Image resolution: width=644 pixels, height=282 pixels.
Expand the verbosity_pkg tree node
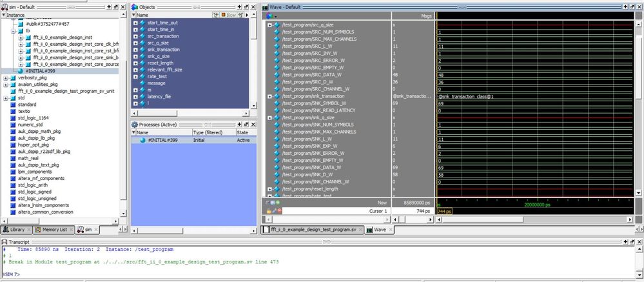[6, 78]
